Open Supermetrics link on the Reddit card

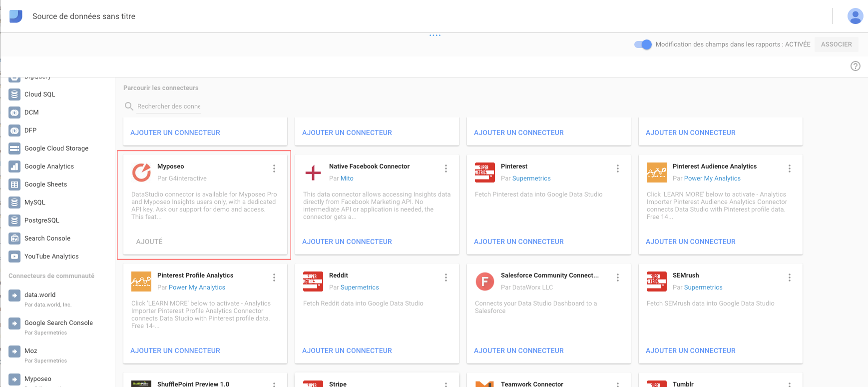coord(360,287)
